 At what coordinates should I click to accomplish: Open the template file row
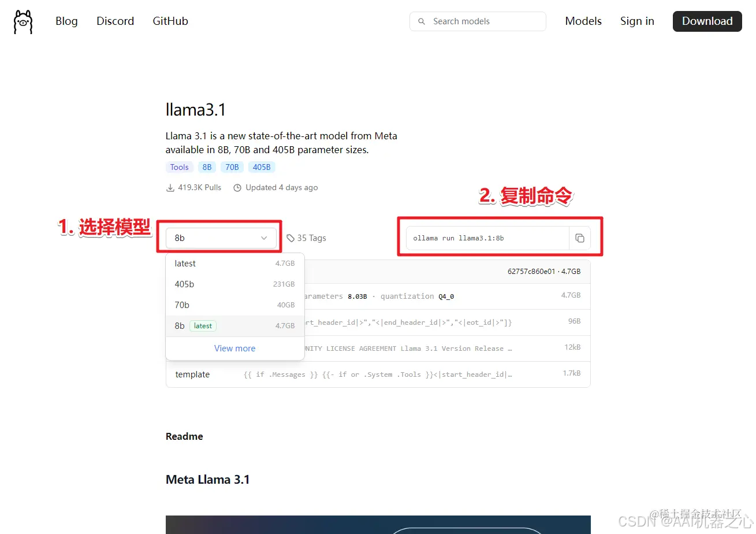378,374
